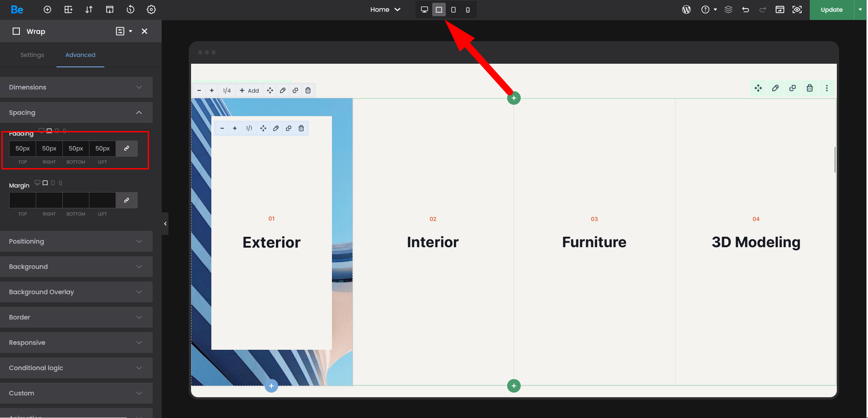Screen dimensions: 868x418
Task: Undo the last change
Action: [746, 9]
